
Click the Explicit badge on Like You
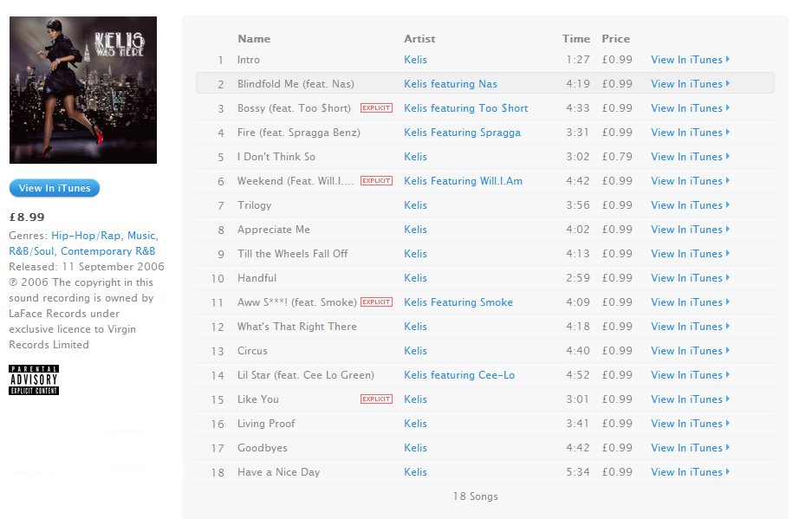coord(376,399)
